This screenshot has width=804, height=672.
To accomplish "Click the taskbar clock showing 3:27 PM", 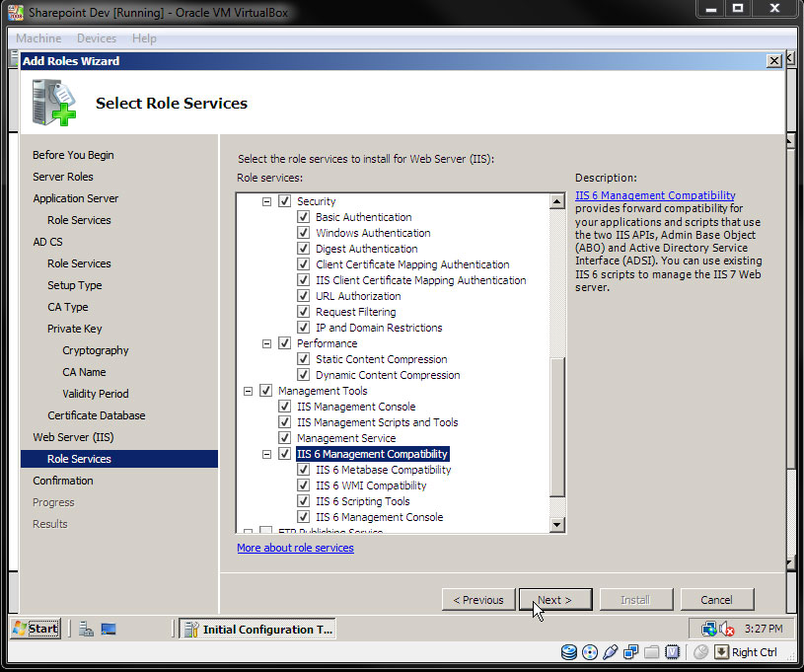I will point(764,629).
